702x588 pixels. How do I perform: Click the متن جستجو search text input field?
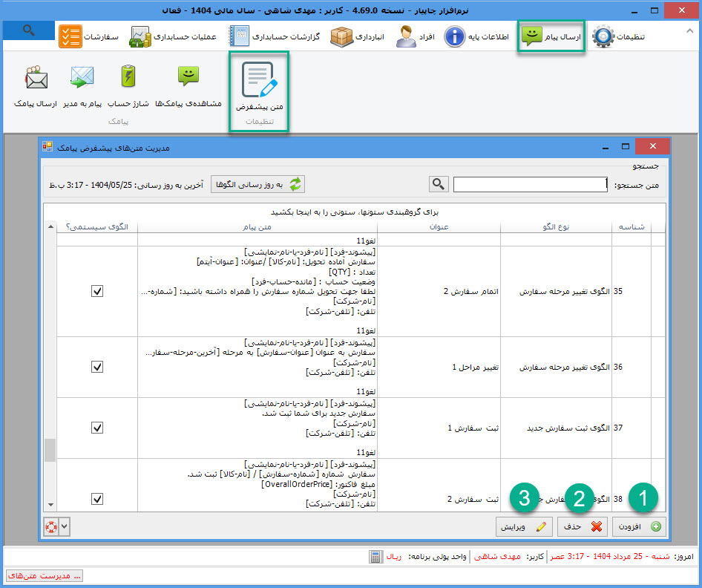pos(530,184)
